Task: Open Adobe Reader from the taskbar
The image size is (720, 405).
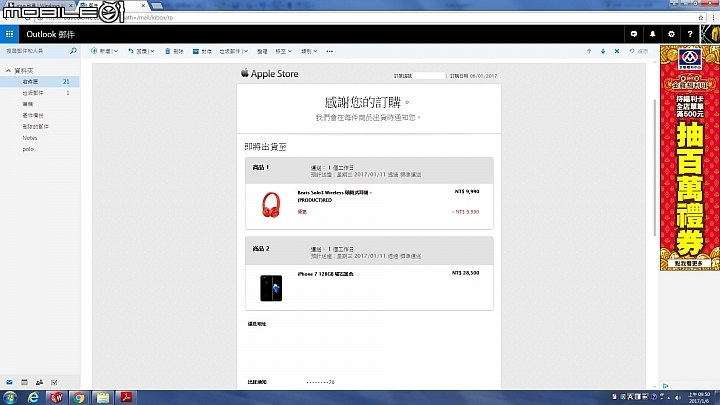Action: (x=126, y=397)
